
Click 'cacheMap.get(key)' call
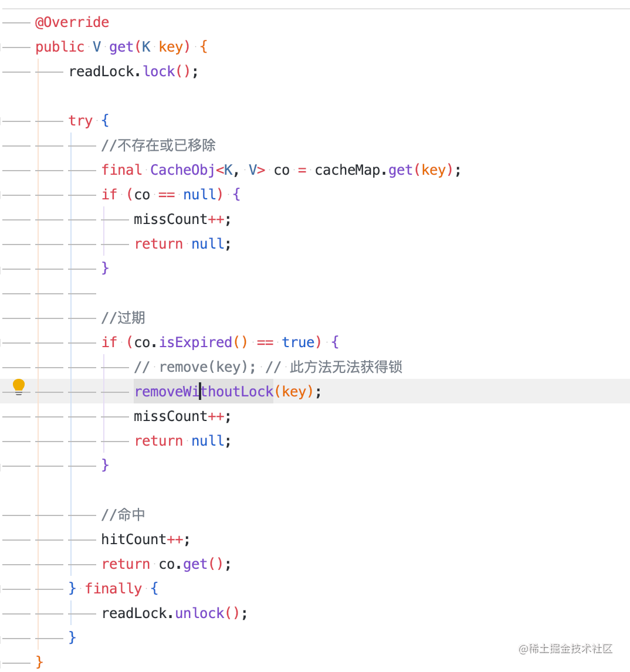click(384, 170)
